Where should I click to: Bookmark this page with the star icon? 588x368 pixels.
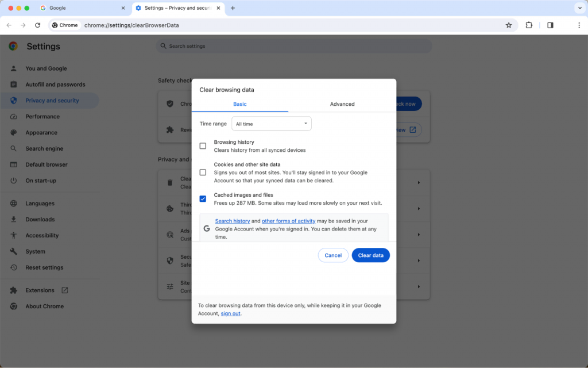[509, 25]
